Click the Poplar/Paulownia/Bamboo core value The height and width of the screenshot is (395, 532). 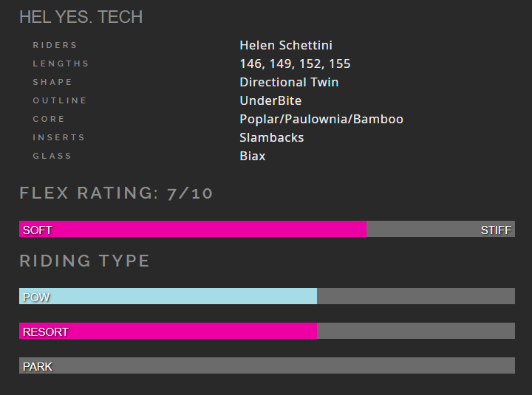click(x=321, y=119)
